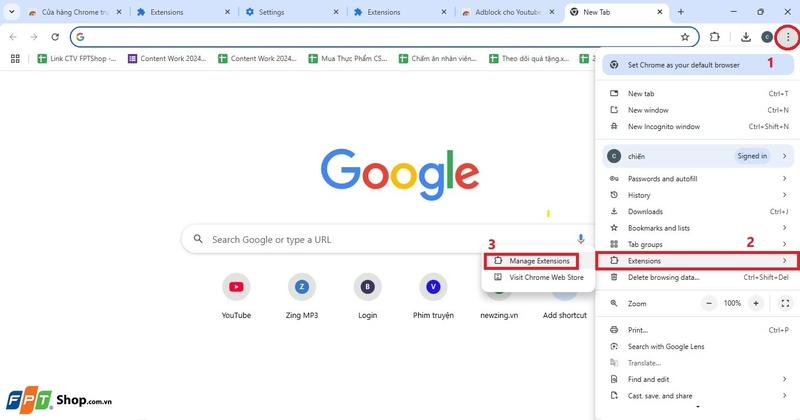This screenshot has width=800, height=420.
Task: Open the chiến profile row
Action: [698, 156]
